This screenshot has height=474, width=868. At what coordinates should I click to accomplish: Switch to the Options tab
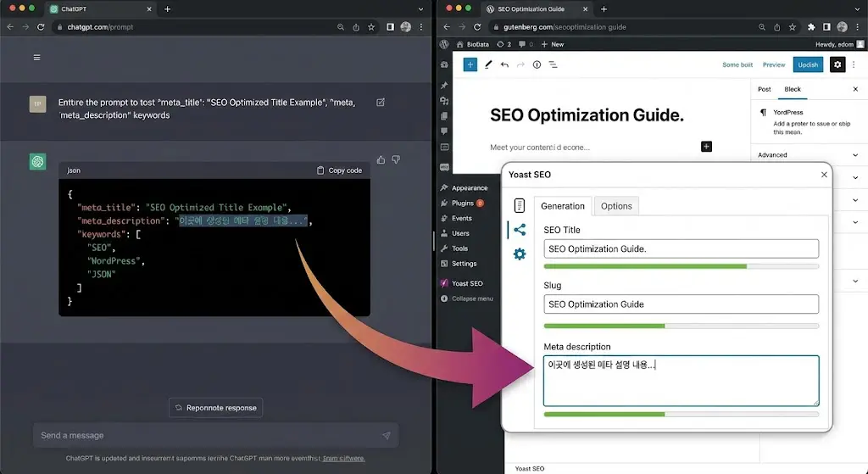point(616,206)
